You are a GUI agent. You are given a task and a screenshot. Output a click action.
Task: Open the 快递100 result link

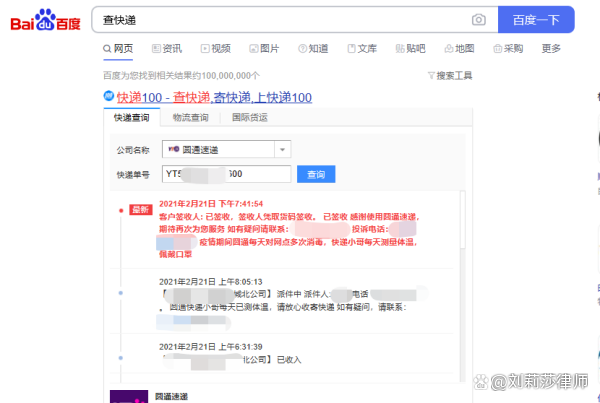tap(214, 98)
